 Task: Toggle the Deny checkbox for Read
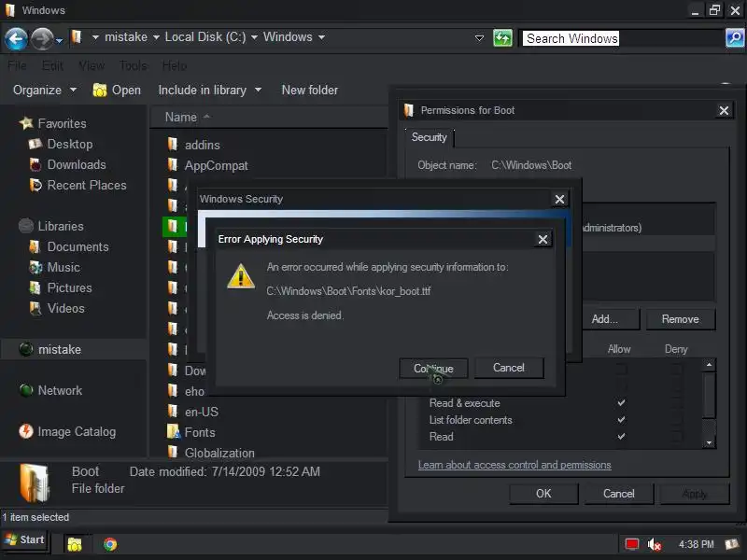(x=675, y=436)
